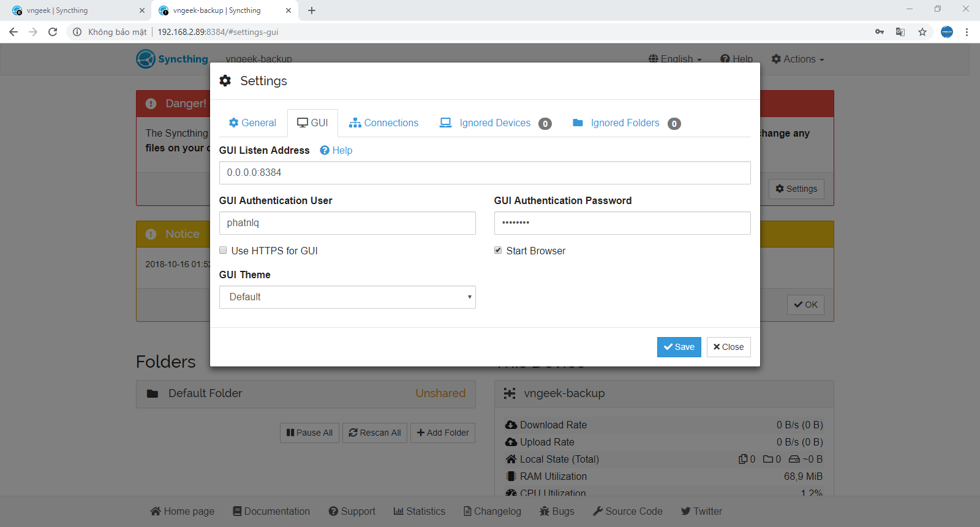The height and width of the screenshot is (527, 980).
Task: Click the Rescan All button
Action: click(375, 433)
